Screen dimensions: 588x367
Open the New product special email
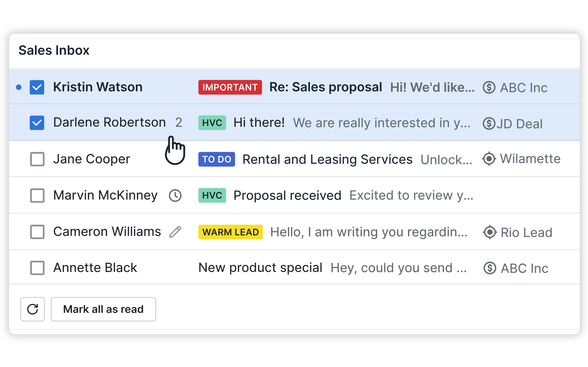(x=260, y=268)
